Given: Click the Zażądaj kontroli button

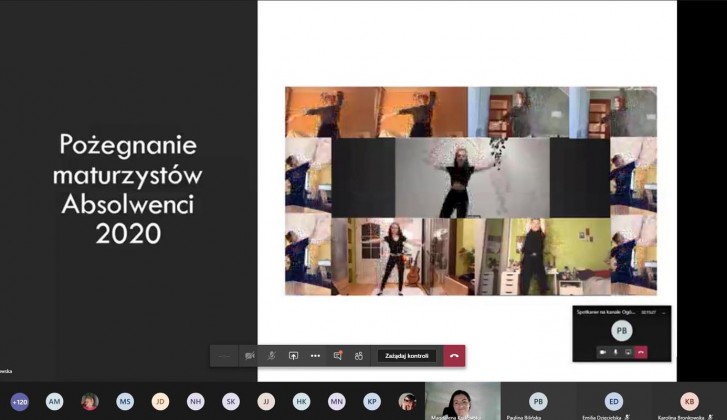Looking at the screenshot, I should pyautogui.click(x=406, y=355).
